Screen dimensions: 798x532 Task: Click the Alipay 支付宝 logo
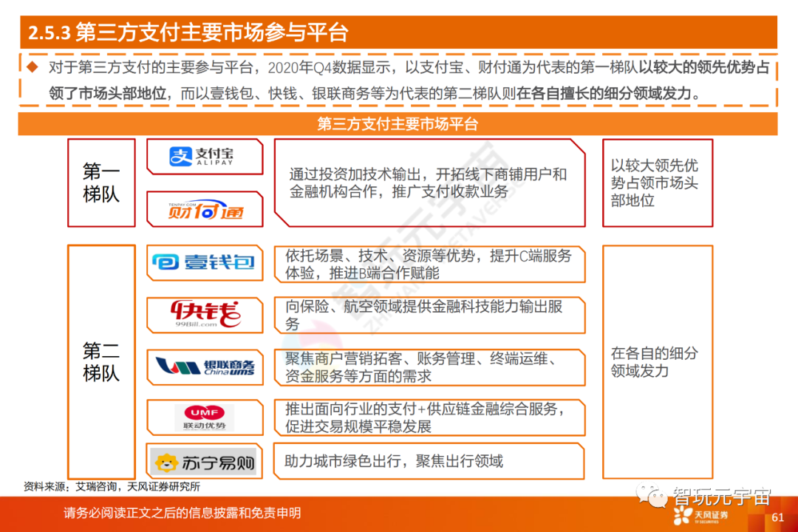(202, 156)
